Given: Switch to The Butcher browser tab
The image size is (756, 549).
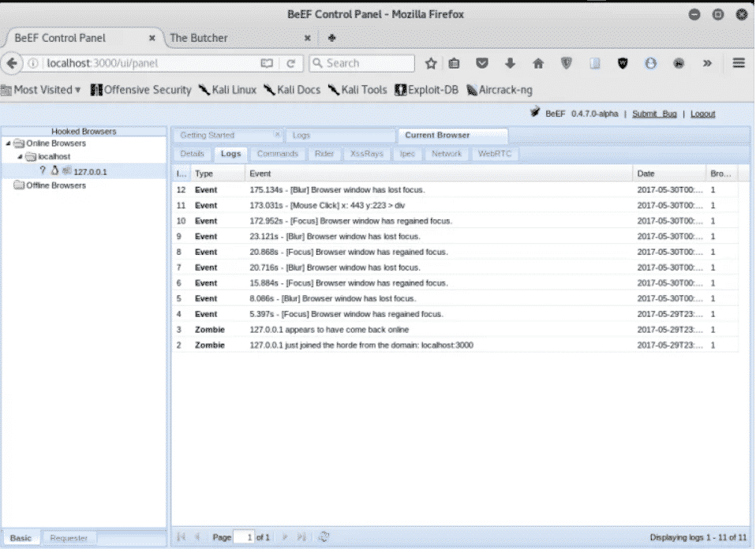Looking at the screenshot, I should click(x=199, y=38).
